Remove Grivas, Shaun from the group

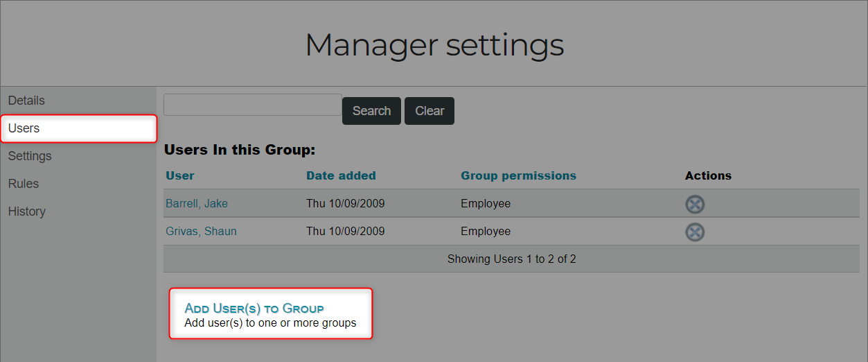point(695,232)
